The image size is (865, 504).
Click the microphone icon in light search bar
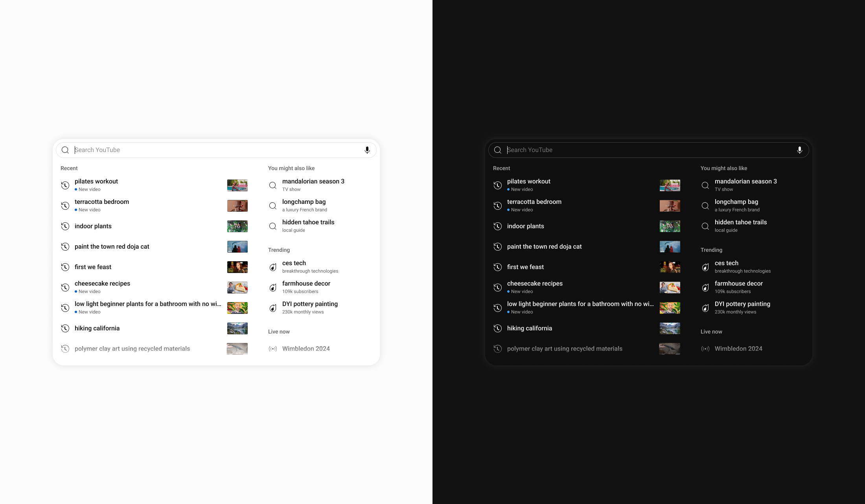[367, 150]
